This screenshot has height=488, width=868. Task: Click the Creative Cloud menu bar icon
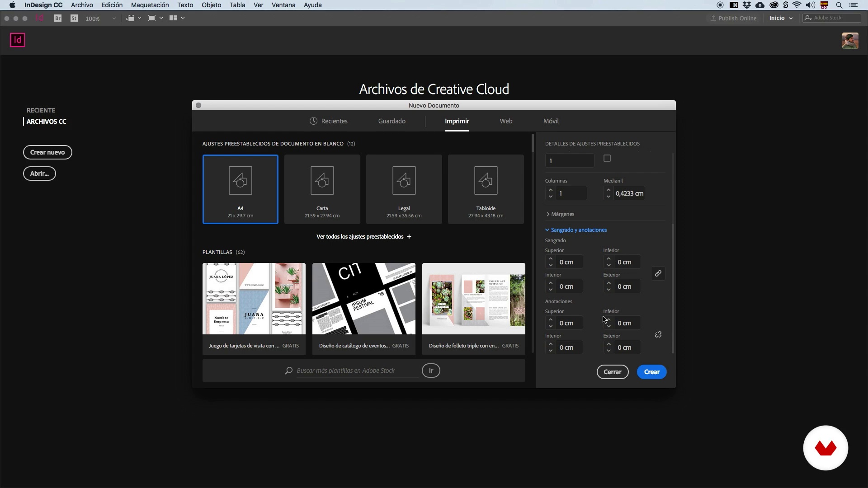pos(774,5)
